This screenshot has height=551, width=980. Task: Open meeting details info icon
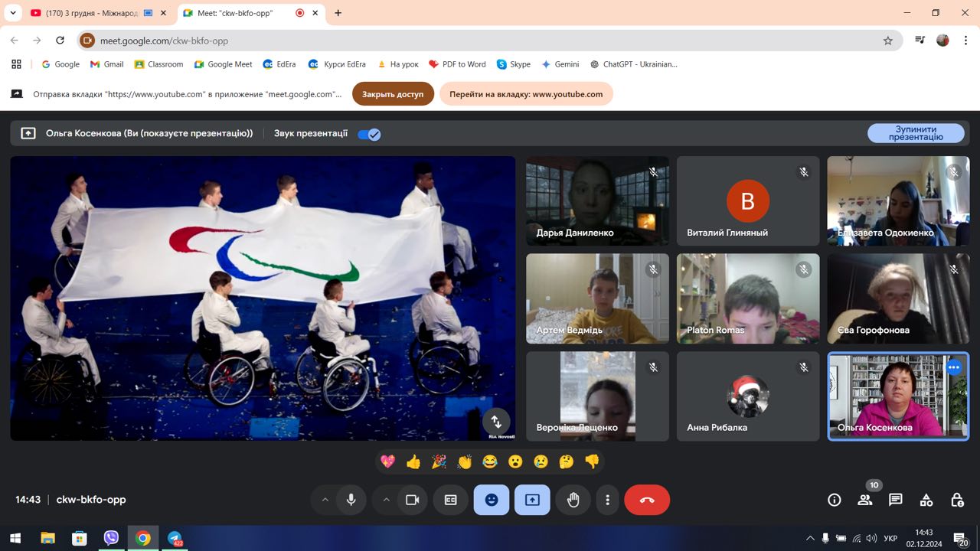[x=835, y=500]
